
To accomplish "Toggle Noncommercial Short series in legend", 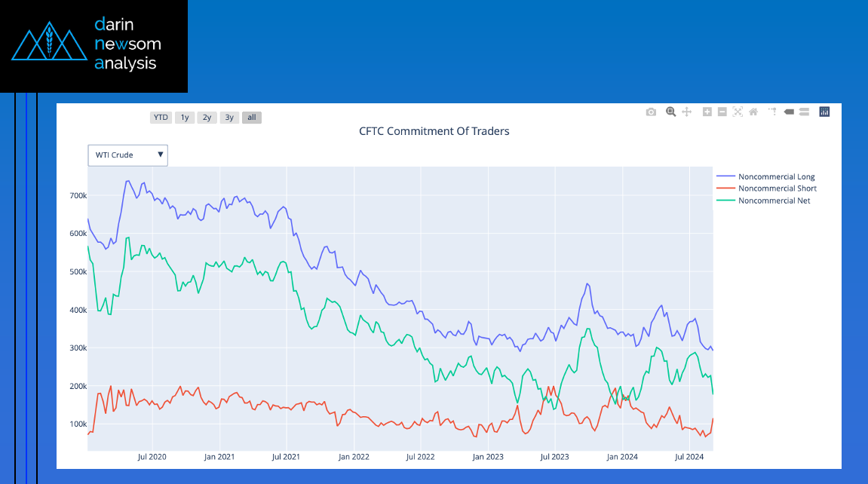I will [x=777, y=188].
